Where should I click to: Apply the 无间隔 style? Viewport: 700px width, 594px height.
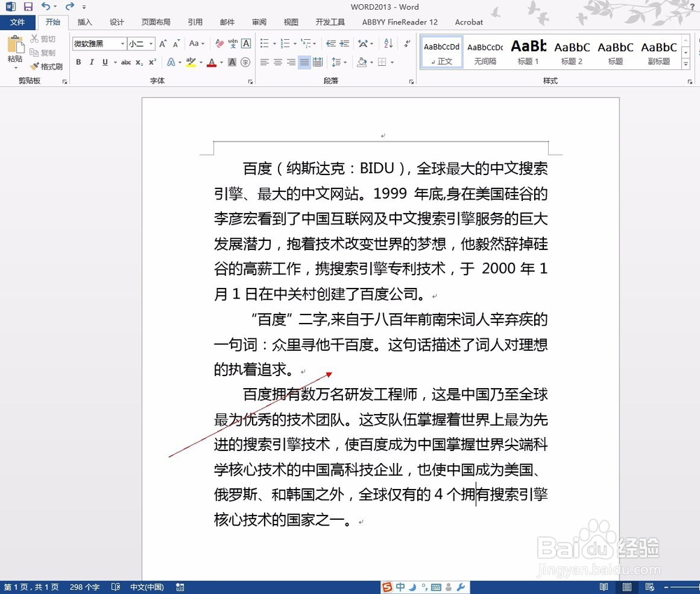tap(485, 52)
